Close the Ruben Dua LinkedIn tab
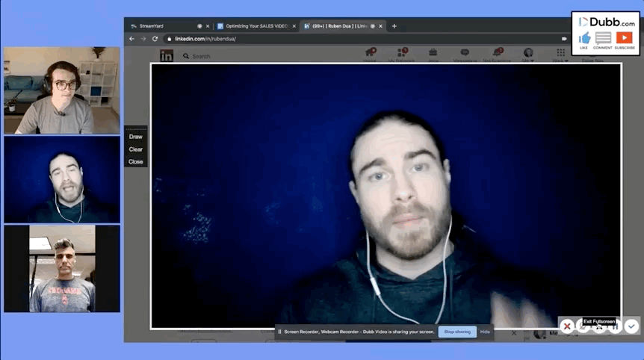This screenshot has height=360, width=644. [x=381, y=26]
